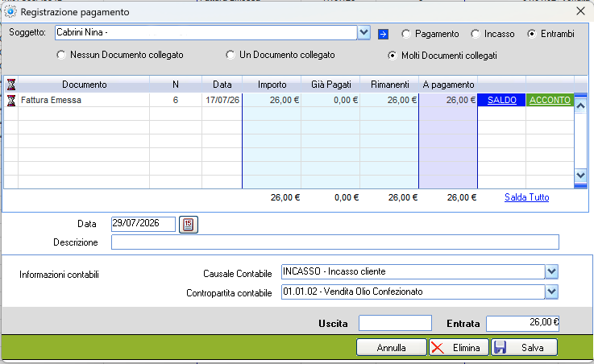Click the hourglass icon on Fattura Emessa row
Screen dimensions: 594x364
tap(11, 101)
